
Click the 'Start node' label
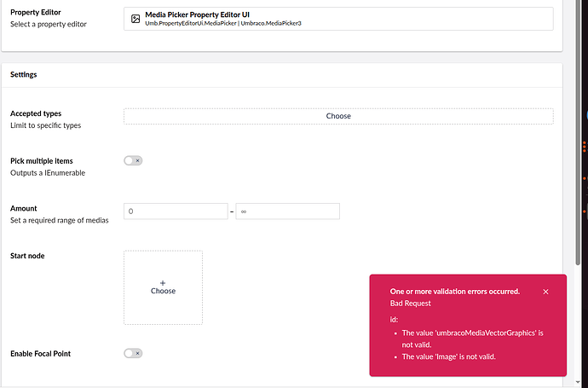tap(27, 256)
